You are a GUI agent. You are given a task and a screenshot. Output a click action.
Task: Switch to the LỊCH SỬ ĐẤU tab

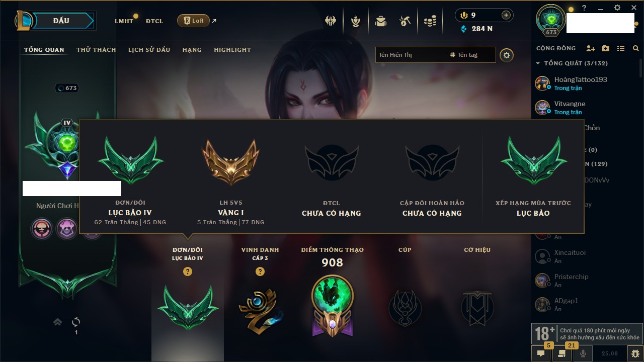click(149, 50)
